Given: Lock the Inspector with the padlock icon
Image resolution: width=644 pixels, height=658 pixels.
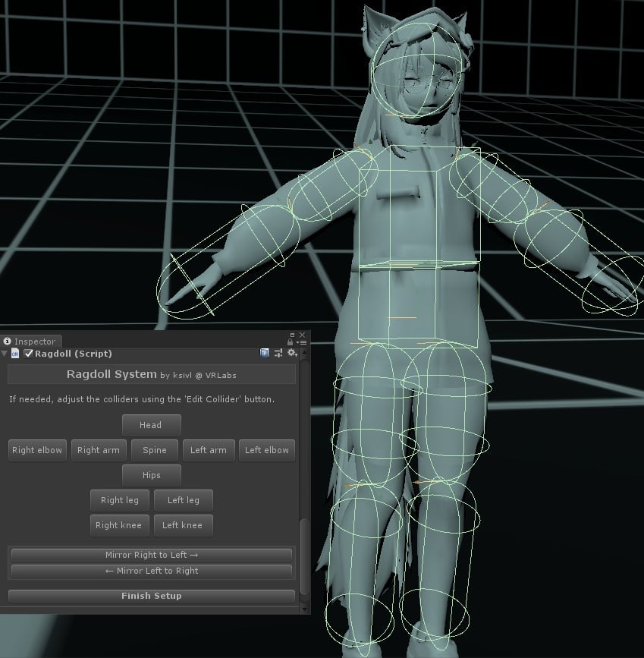Looking at the screenshot, I should (x=291, y=342).
